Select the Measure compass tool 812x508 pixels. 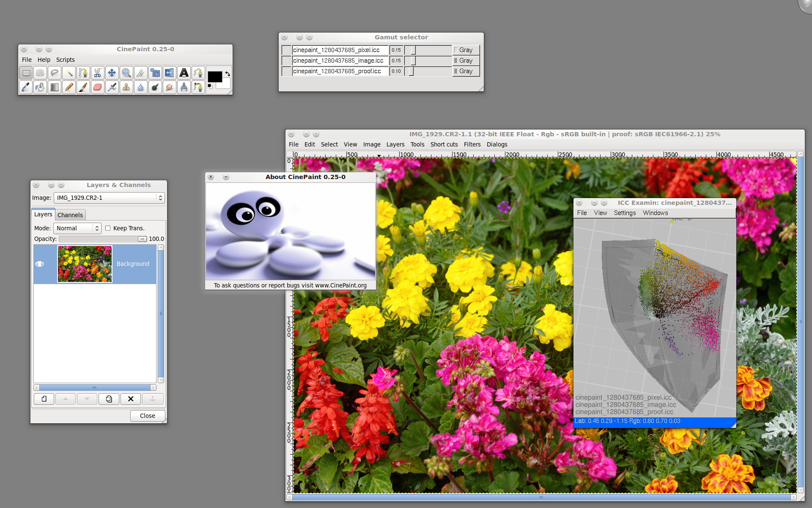point(184,87)
